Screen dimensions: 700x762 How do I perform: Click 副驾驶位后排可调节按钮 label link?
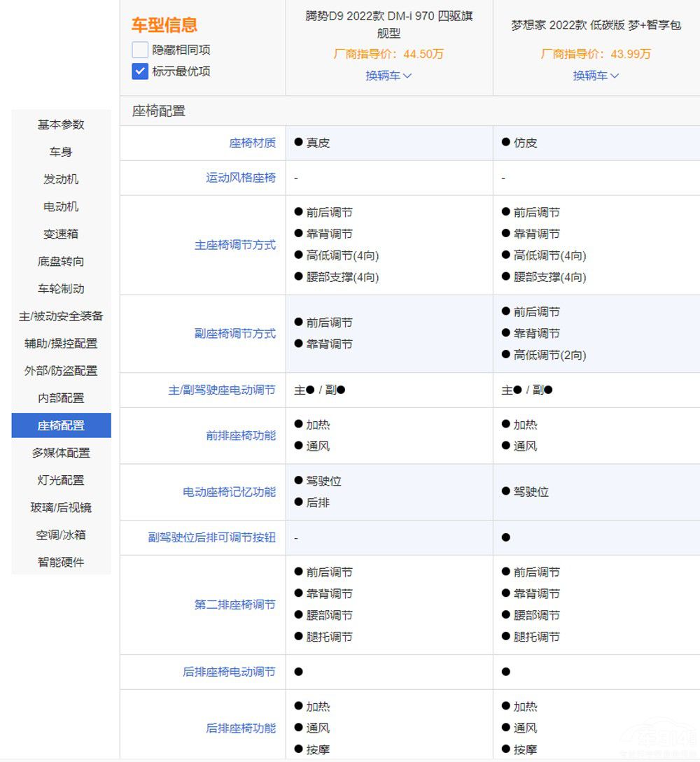[x=211, y=537]
